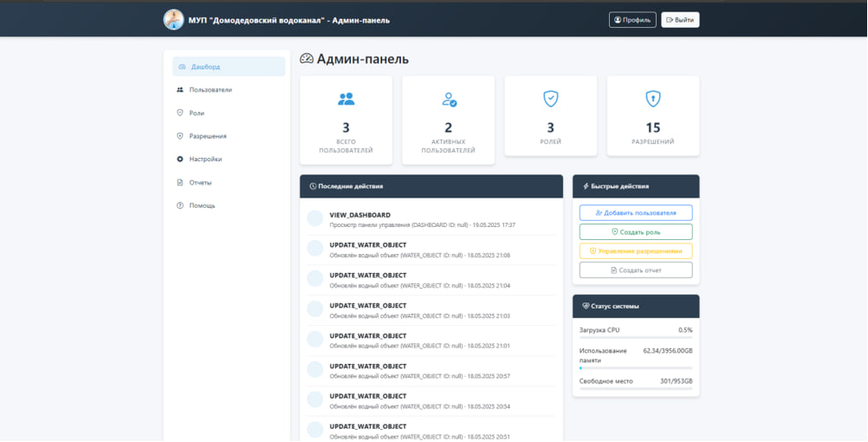Click the group icon on total users card
The width and height of the screenshot is (868, 442).
pos(346,99)
